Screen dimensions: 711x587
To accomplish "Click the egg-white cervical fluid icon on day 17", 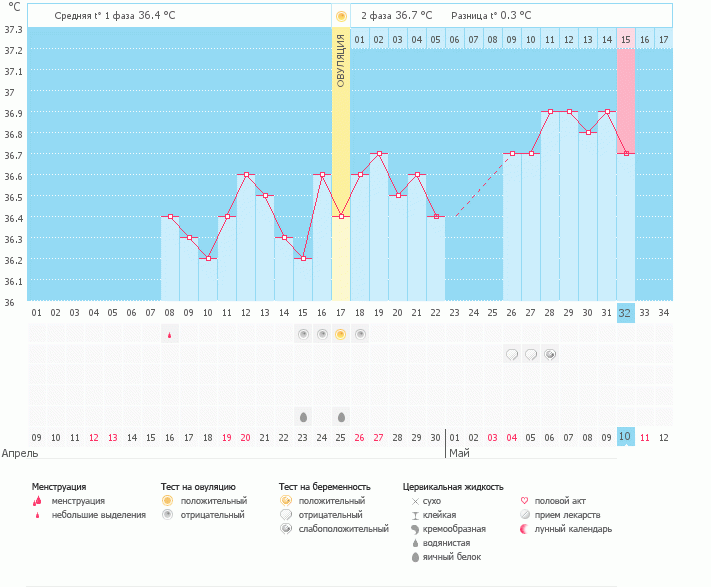I will click(x=341, y=417).
